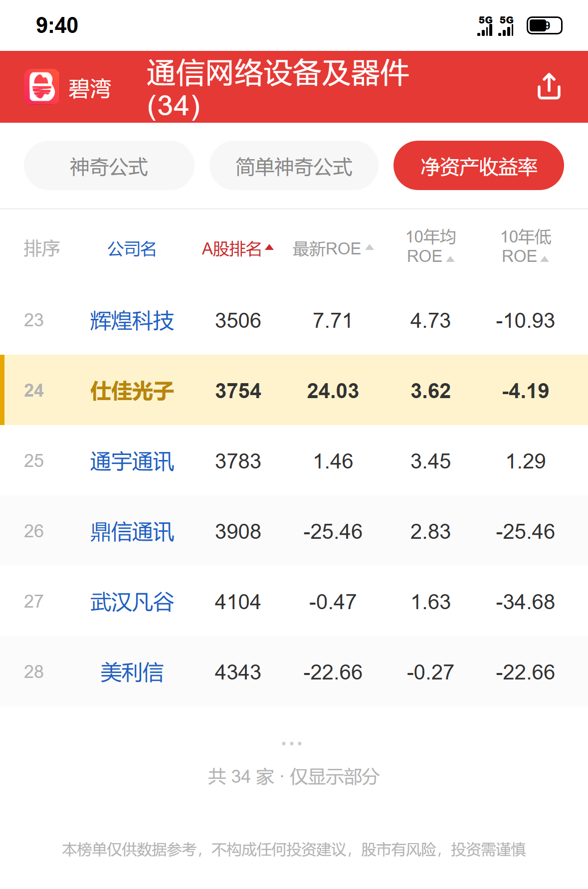The image size is (588, 889).
Task: Tap 10-year low ROE 1.29
Action: (525, 461)
